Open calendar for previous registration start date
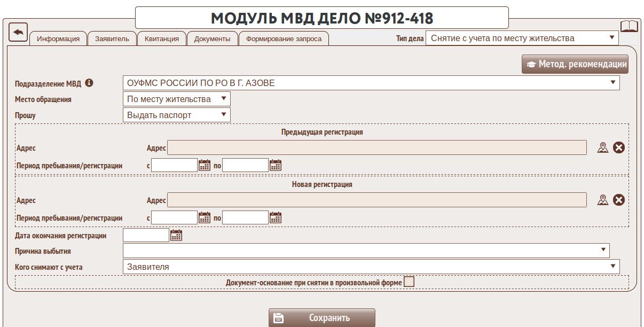644x327 pixels. [x=205, y=165]
